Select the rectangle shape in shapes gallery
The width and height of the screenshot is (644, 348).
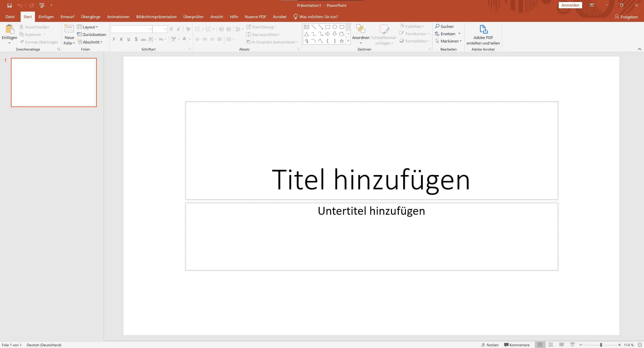[328, 27]
